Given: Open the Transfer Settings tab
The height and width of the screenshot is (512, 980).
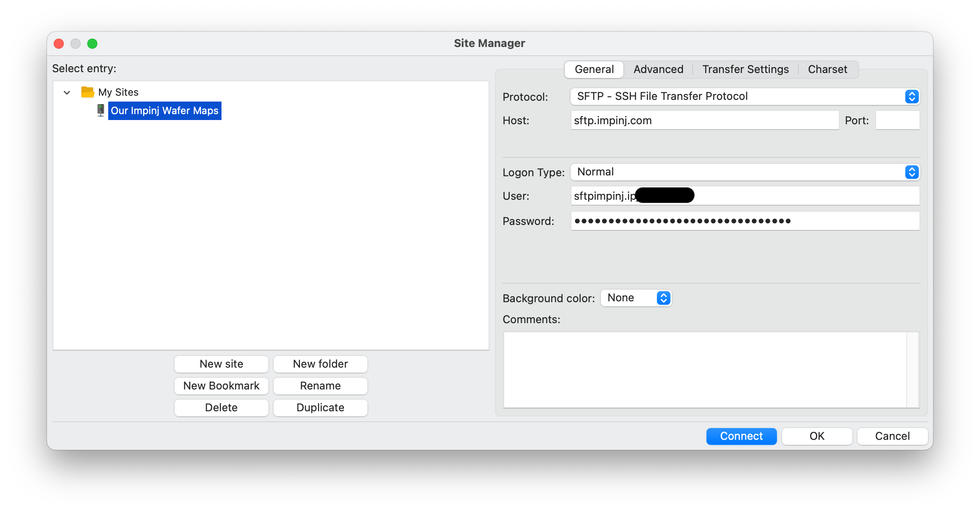Looking at the screenshot, I should pos(745,69).
